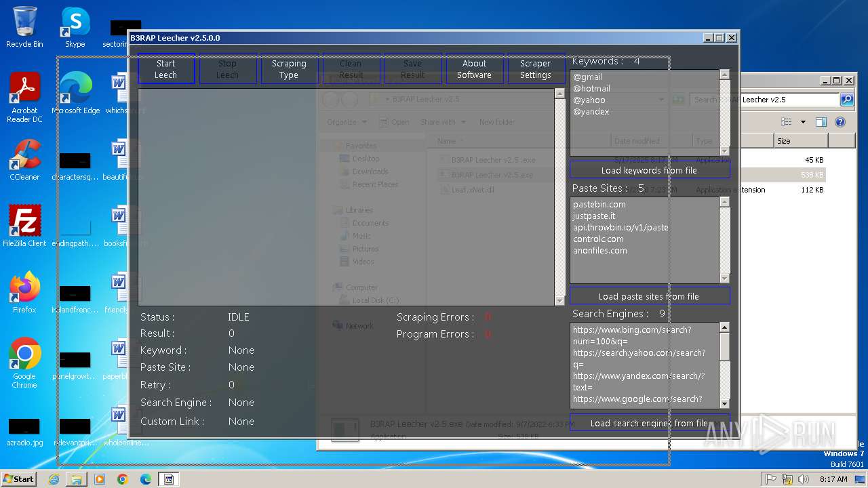
Task: Select B3RAP Leecher taskbar item
Action: pyautogui.click(x=169, y=479)
